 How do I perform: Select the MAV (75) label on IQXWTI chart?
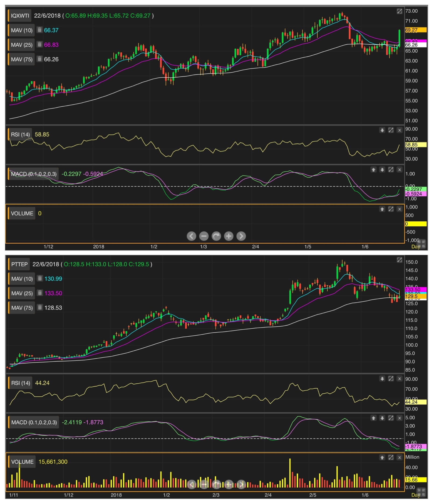pos(21,59)
